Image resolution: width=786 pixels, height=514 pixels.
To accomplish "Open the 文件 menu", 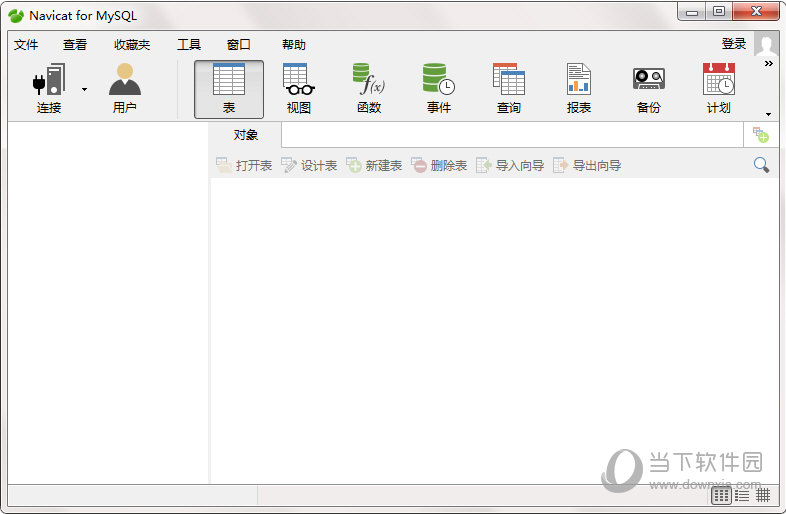I will (26, 45).
